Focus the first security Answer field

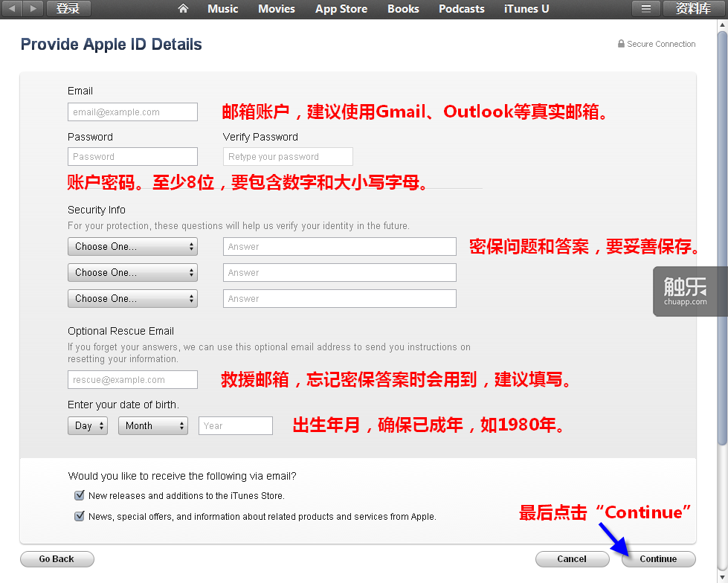[339, 246]
